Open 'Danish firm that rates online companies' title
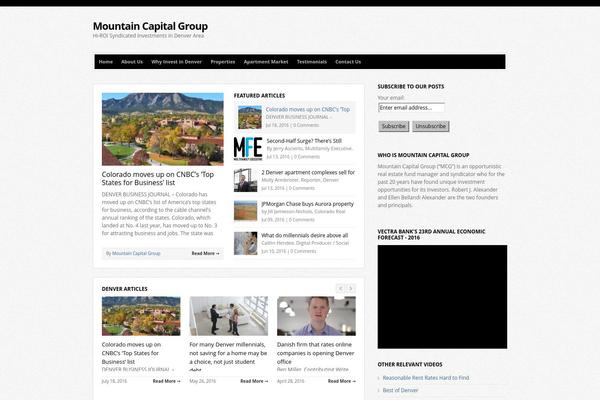600x400 pixels. click(x=315, y=353)
